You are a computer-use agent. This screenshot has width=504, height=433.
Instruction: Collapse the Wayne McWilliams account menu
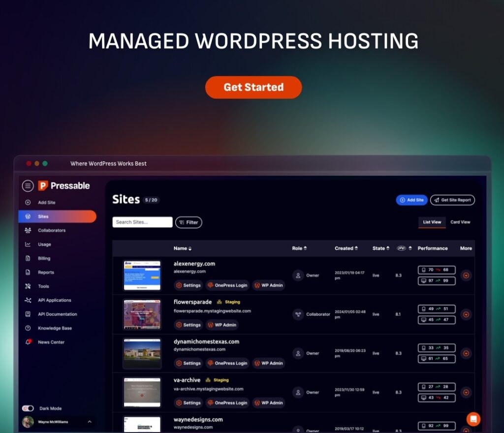(89, 422)
